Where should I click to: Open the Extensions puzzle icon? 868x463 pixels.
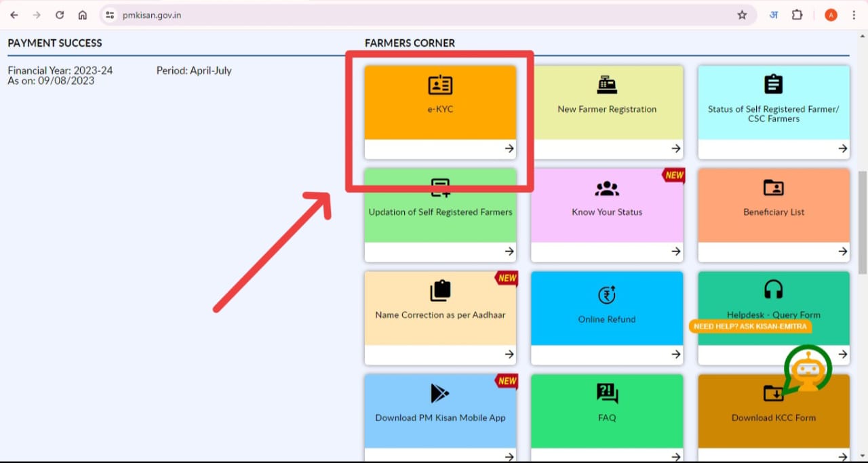click(797, 15)
